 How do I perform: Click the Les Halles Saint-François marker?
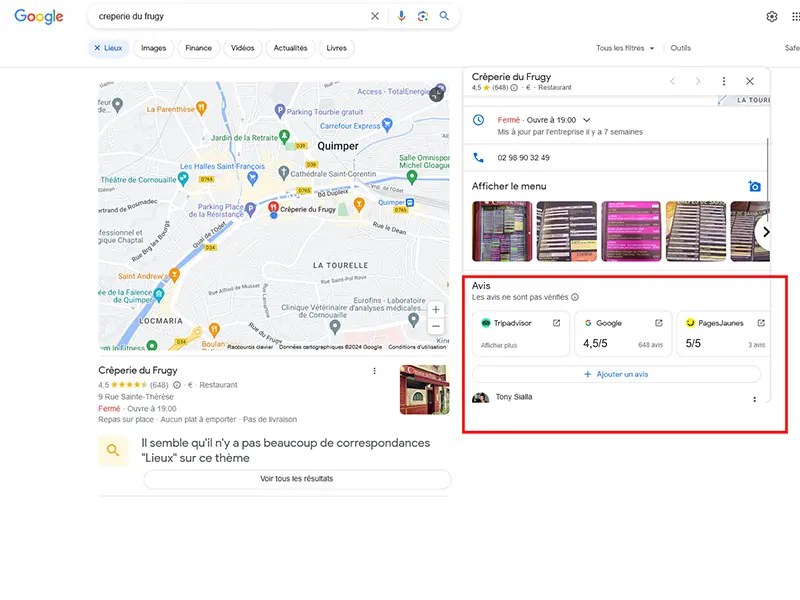[x=252, y=178]
